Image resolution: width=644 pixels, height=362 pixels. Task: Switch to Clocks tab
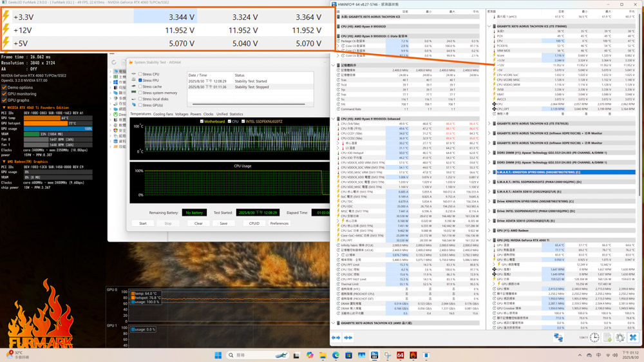(208, 114)
